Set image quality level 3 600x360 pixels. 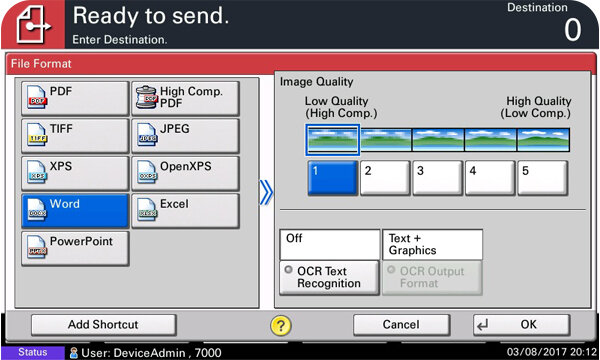pyautogui.click(x=438, y=178)
